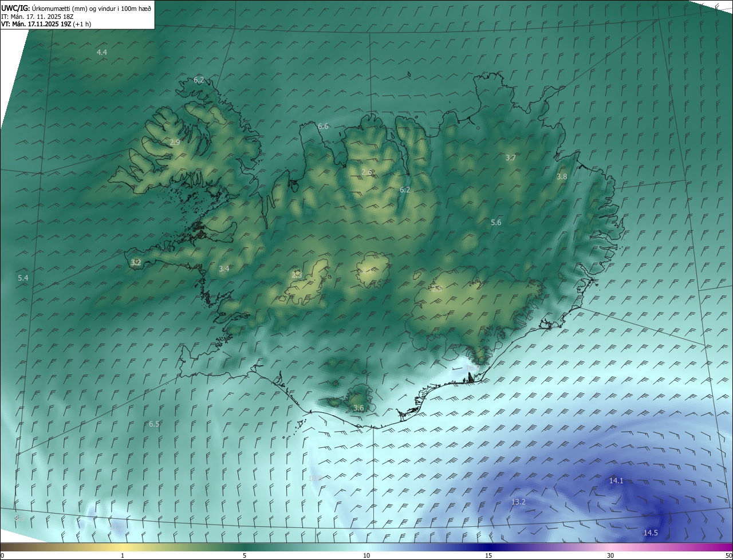Click the map value 5.4
This screenshot has width=733, height=560.
(23, 278)
